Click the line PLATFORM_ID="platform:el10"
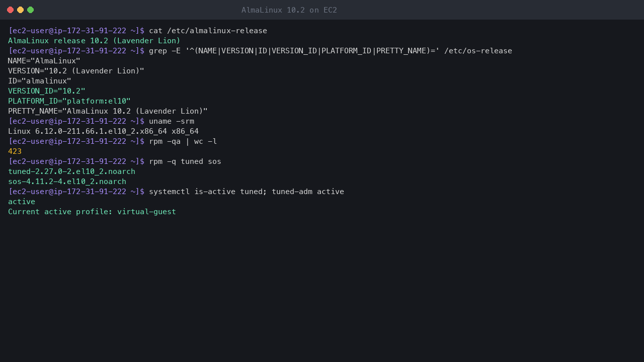The image size is (644, 362). click(x=69, y=101)
